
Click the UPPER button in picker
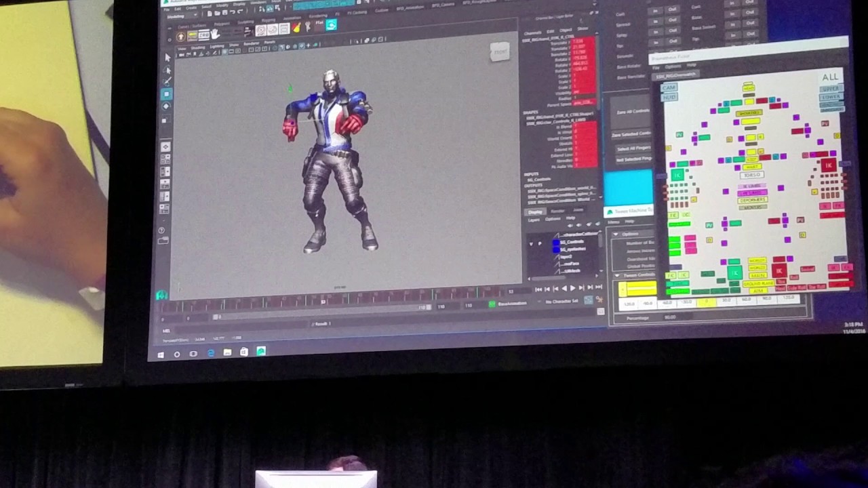831,89
